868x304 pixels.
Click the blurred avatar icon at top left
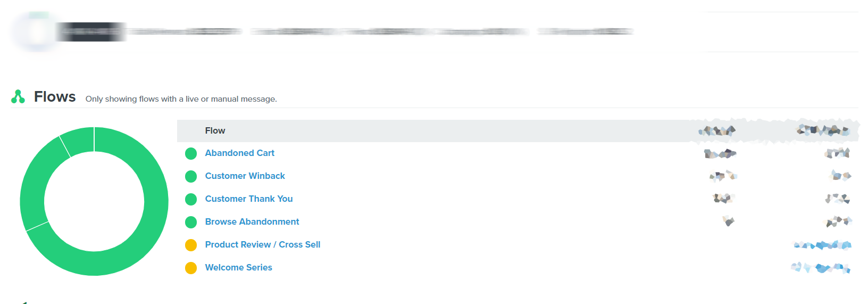[x=36, y=32]
